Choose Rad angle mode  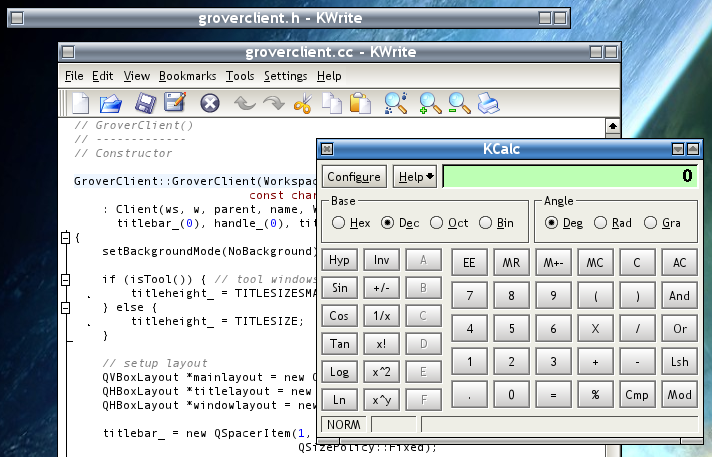pos(613,223)
